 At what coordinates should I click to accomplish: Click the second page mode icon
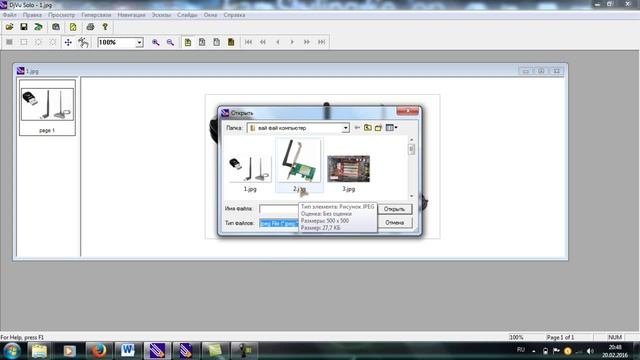202,42
